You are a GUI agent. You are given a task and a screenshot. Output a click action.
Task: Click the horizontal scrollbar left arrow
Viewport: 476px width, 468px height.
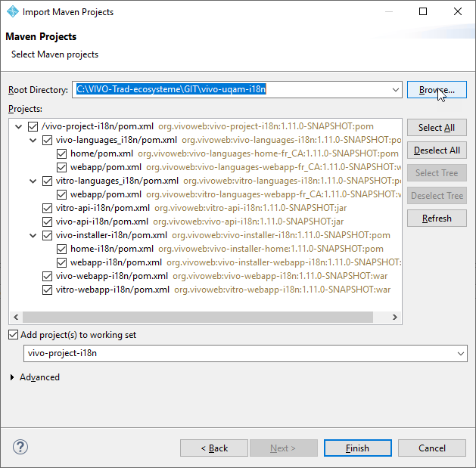16,318
